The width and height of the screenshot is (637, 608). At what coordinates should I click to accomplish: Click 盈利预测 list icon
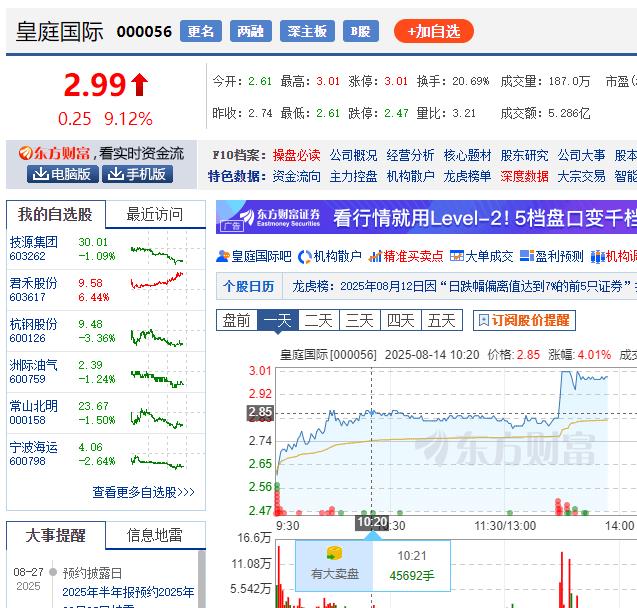pos(527,255)
